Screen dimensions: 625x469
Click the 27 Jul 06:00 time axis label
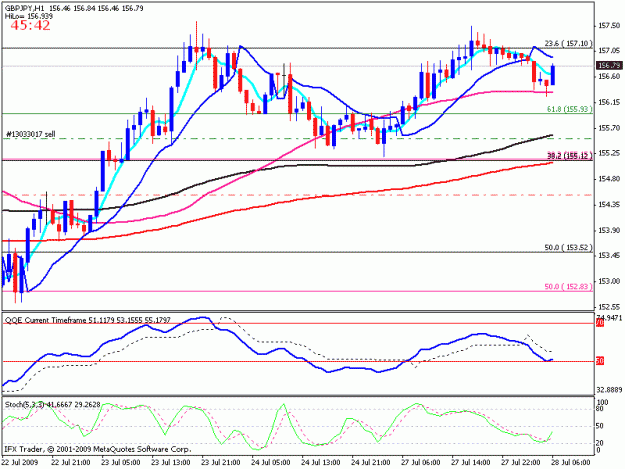click(x=421, y=462)
